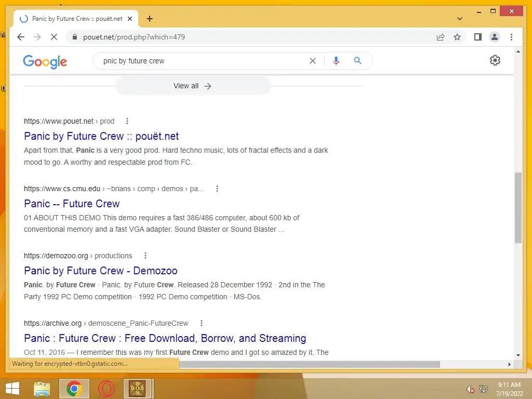Open Panic by Future Crew pouët.net result
Screen dimensions: 532x399
[x=101, y=136]
